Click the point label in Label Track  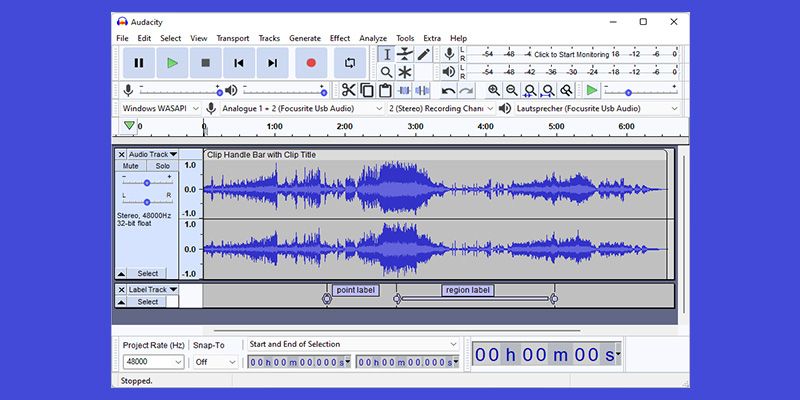pyautogui.click(x=356, y=290)
